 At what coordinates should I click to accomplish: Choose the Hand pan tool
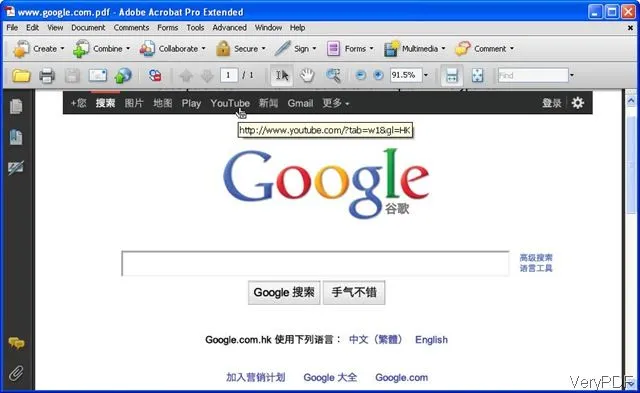pyautogui.click(x=307, y=75)
